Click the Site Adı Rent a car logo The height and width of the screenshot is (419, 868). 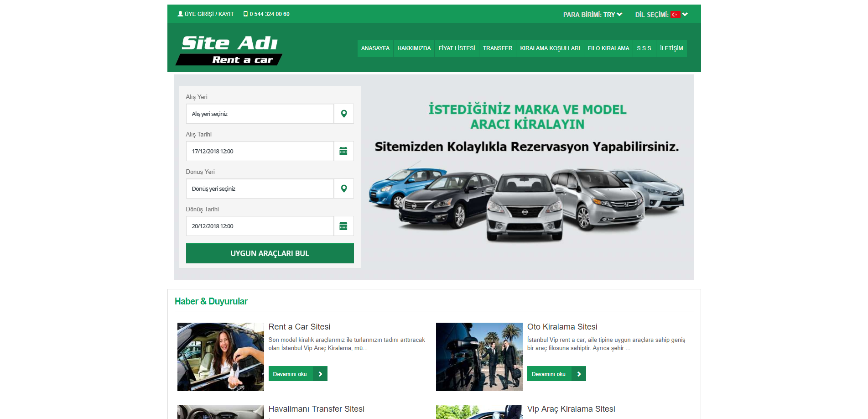(229, 50)
